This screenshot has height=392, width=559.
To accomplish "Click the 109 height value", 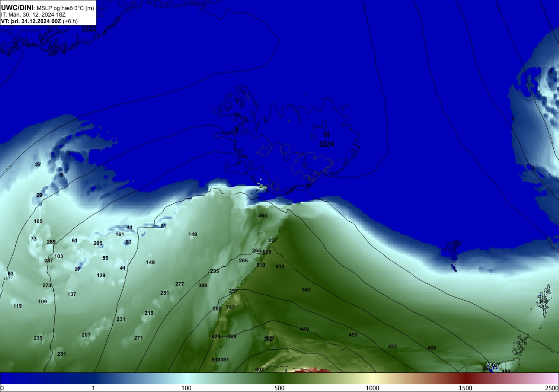I will point(42,302).
